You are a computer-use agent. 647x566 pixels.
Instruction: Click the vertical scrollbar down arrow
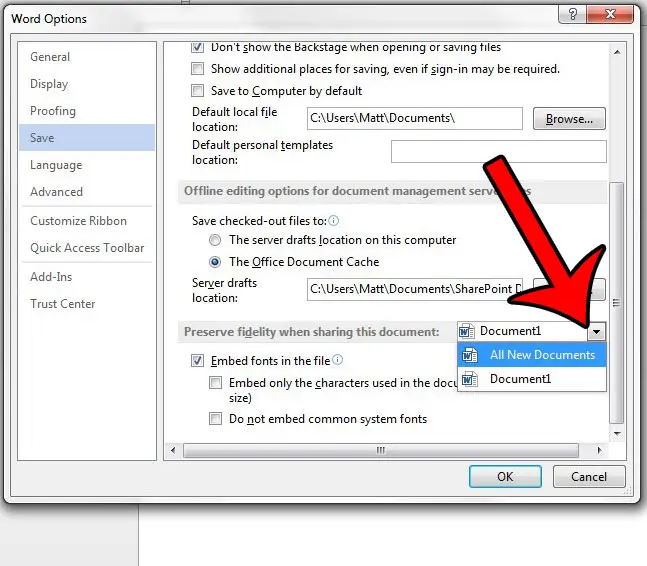coord(617,434)
